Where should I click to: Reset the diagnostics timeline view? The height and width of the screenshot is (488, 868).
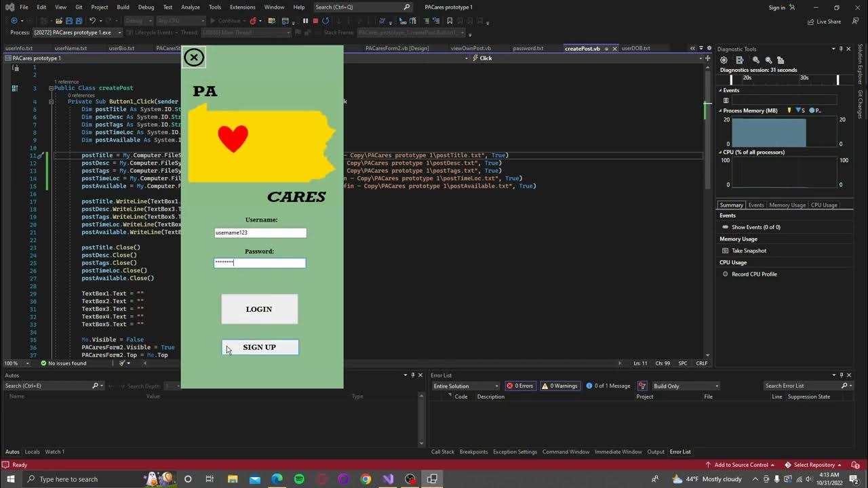click(x=780, y=60)
